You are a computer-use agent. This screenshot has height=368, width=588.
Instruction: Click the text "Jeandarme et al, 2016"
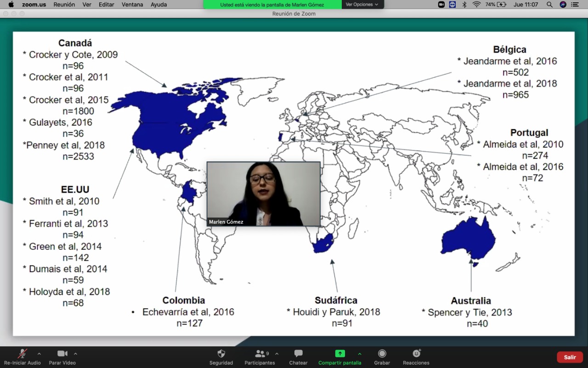point(510,61)
